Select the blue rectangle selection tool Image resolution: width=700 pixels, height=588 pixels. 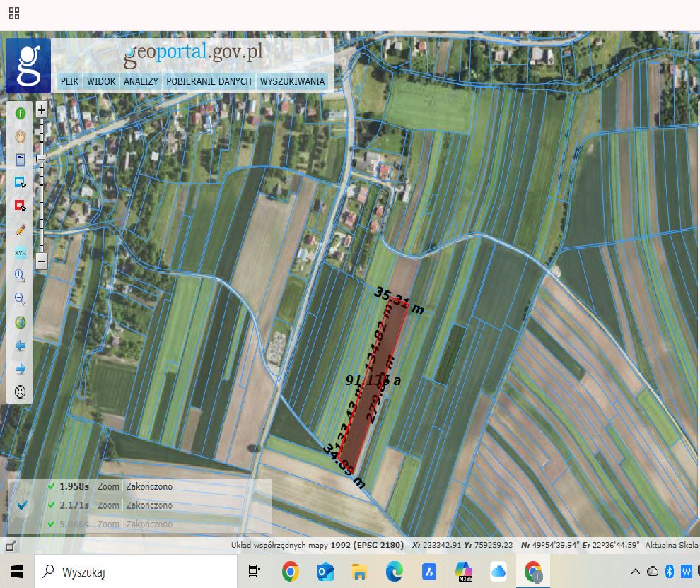20,182
